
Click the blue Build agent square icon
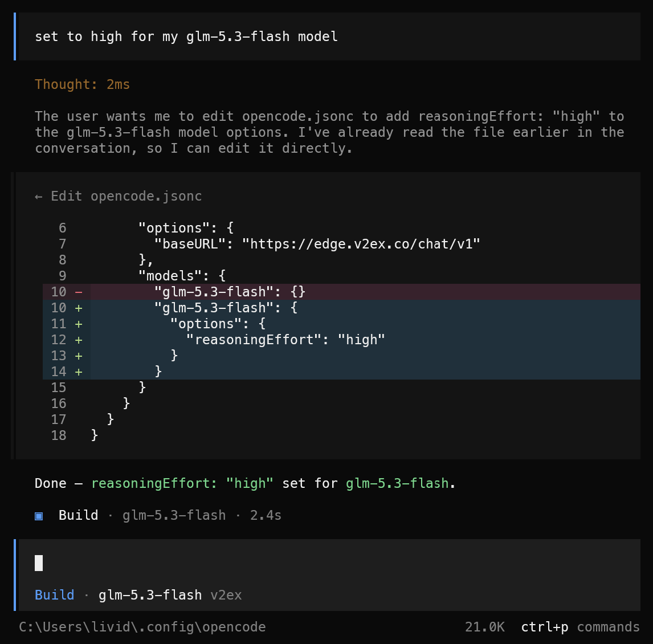click(39, 516)
